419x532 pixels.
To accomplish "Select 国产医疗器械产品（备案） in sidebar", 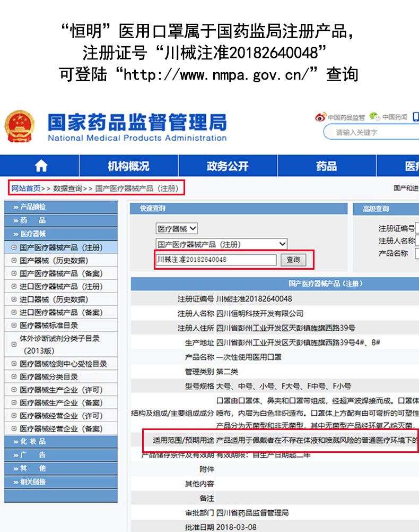I will (61, 273).
